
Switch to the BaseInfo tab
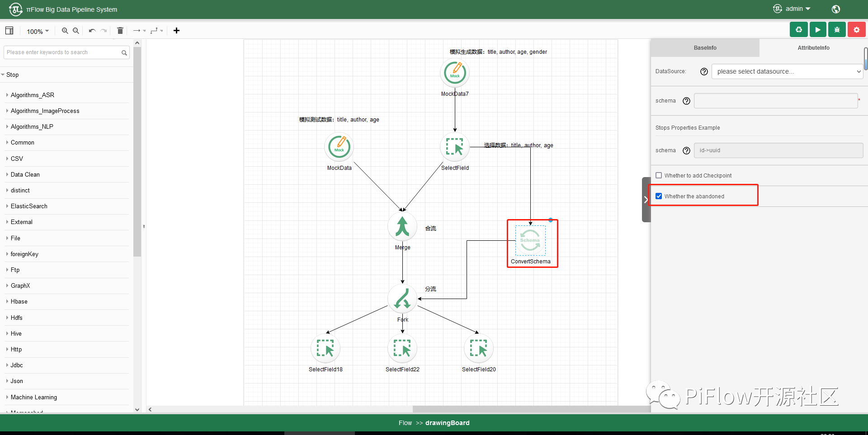pos(705,48)
